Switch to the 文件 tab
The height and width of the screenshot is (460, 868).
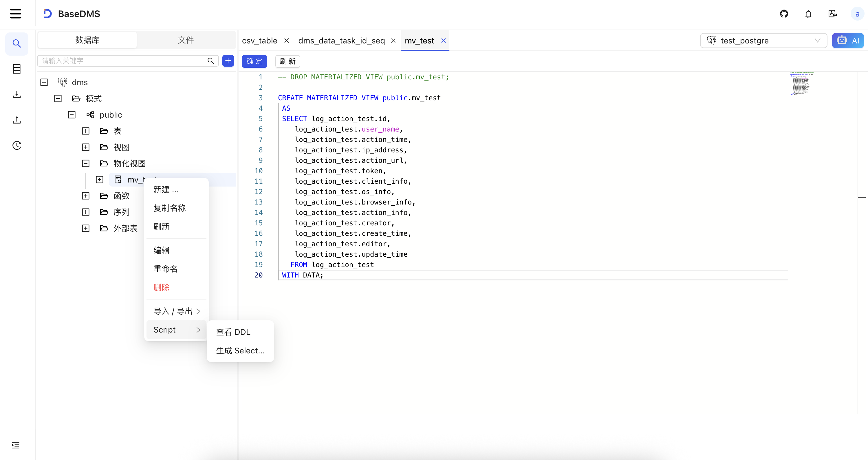[186, 40]
